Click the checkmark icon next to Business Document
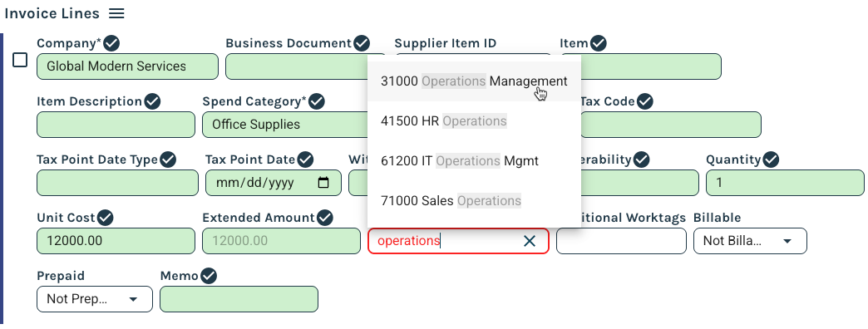This screenshot has width=868, height=329. [362, 43]
